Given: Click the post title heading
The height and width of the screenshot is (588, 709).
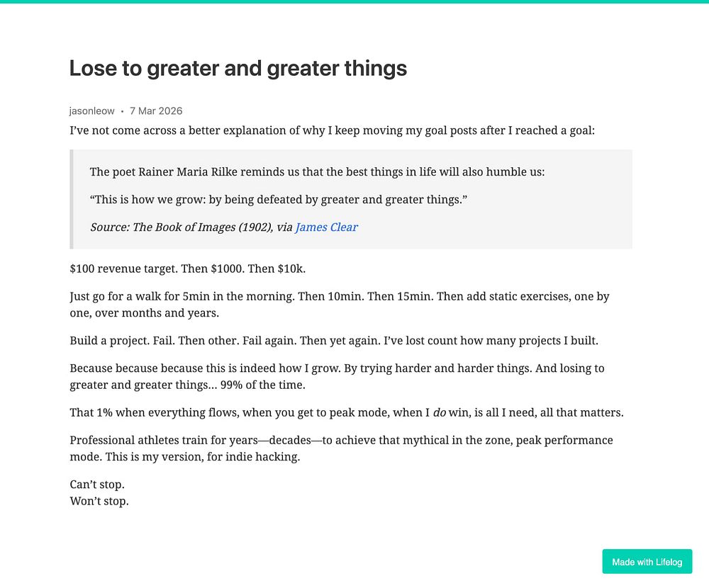Looking at the screenshot, I should (238, 68).
